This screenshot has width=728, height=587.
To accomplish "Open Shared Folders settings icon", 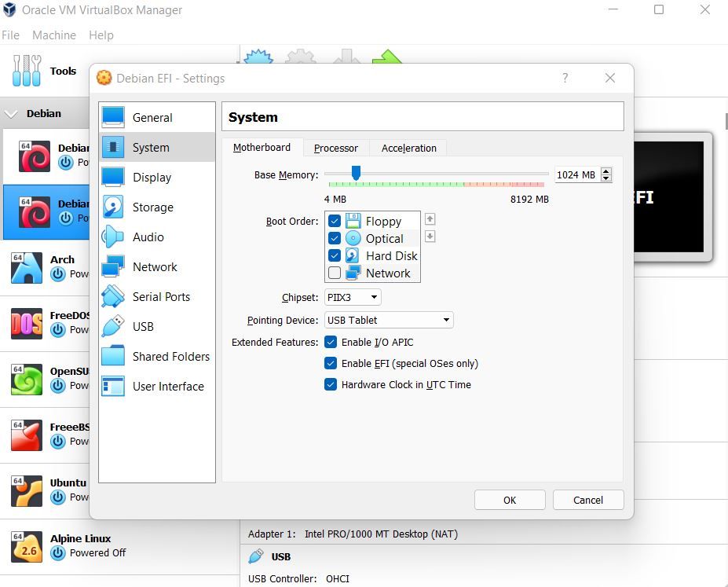I will 113,356.
